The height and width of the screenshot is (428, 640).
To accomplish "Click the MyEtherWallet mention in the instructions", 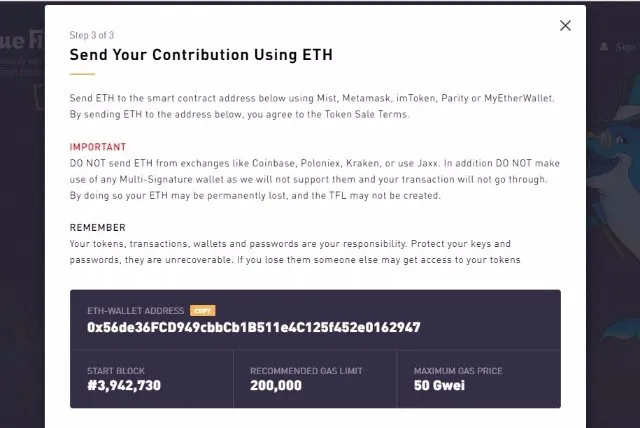I will pos(519,98).
